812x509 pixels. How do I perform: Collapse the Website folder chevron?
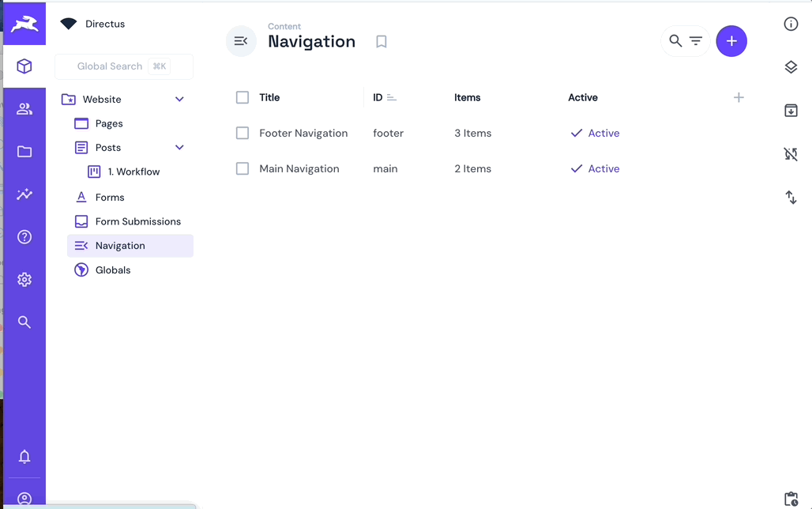coord(179,99)
